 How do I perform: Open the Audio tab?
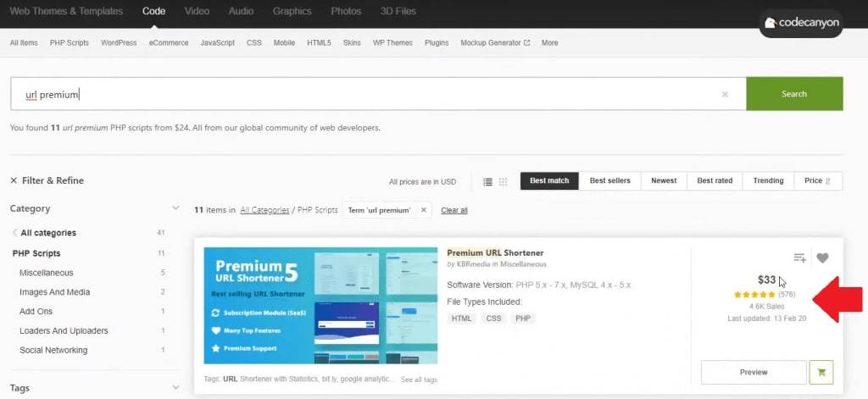[x=242, y=11]
